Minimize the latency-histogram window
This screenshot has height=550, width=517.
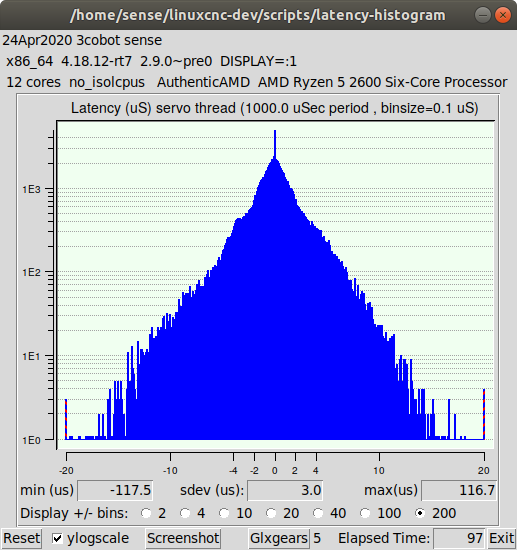click(483, 15)
